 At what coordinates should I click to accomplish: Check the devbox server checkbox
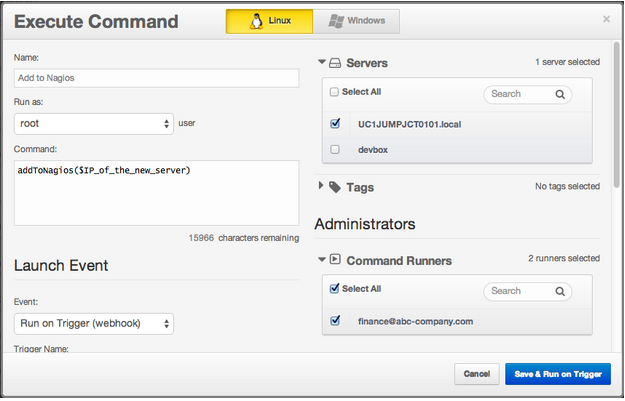coord(335,149)
